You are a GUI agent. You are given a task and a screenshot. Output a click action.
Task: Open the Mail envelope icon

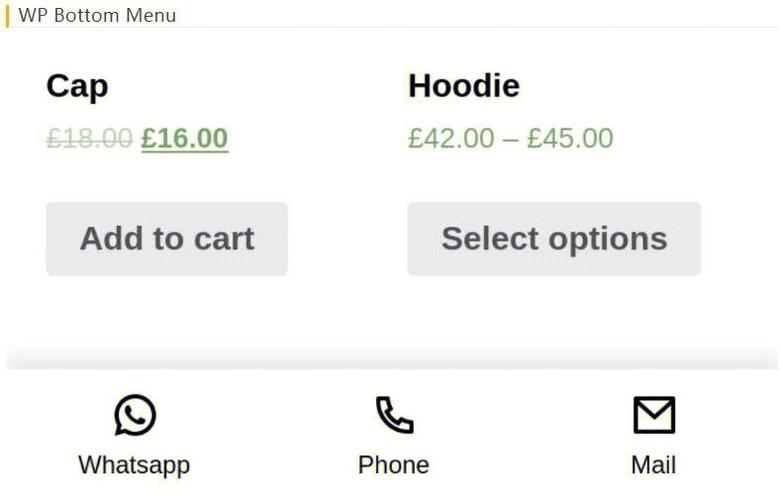coord(654,415)
